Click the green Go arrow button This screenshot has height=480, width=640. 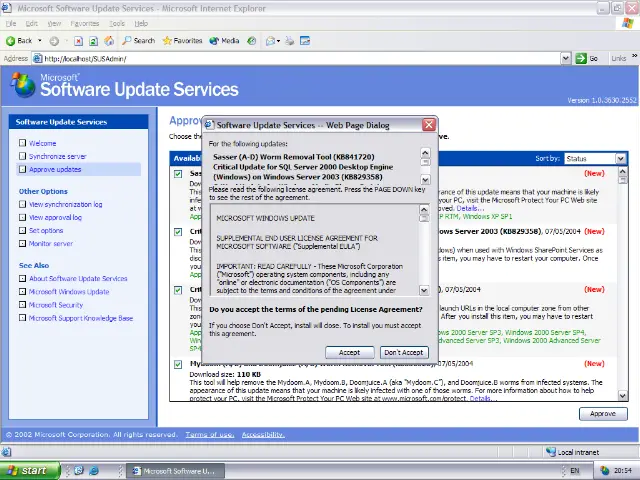point(581,58)
